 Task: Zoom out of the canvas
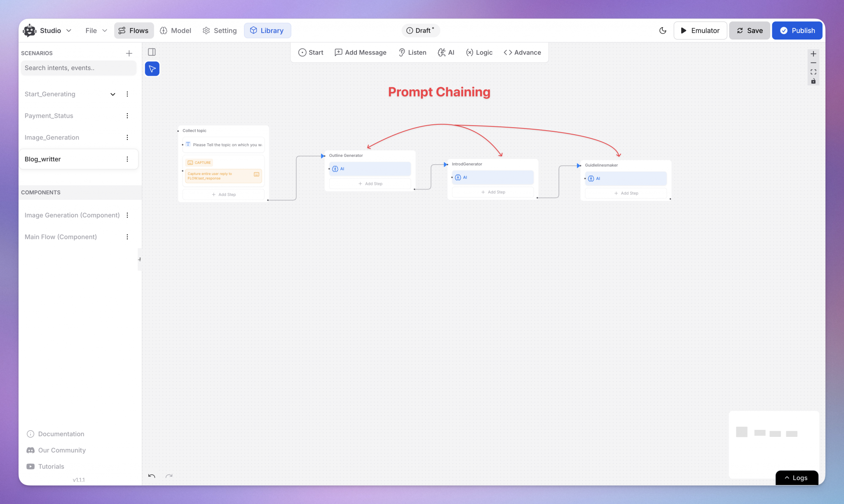tap(813, 63)
